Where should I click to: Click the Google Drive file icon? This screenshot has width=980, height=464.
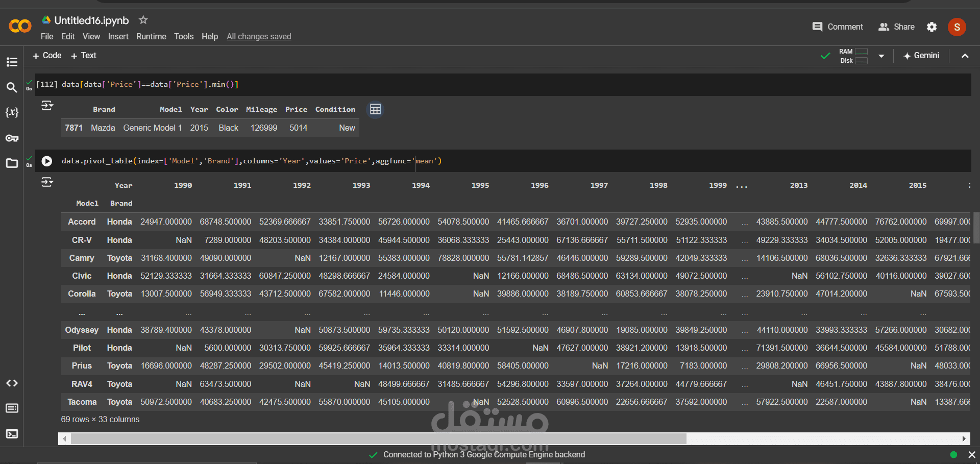pyautogui.click(x=46, y=20)
